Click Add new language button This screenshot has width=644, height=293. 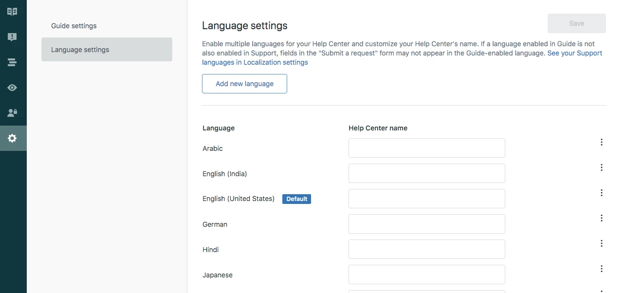click(244, 84)
